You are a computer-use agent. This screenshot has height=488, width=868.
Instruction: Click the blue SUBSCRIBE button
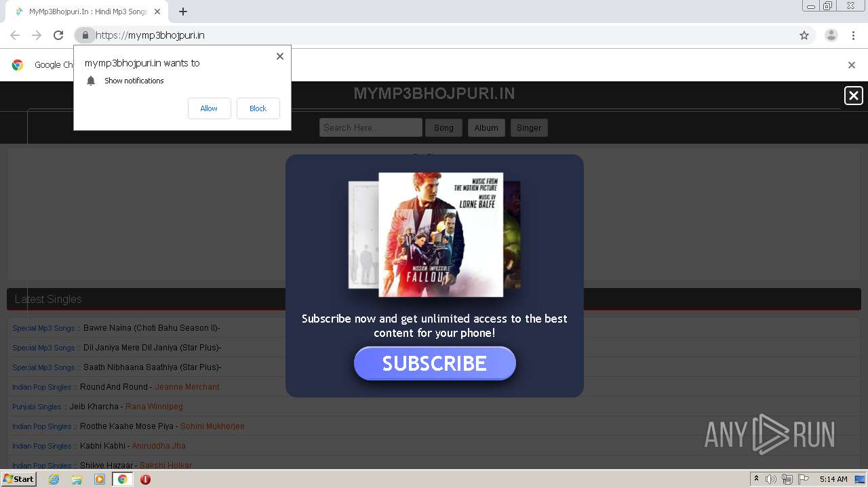pos(435,363)
